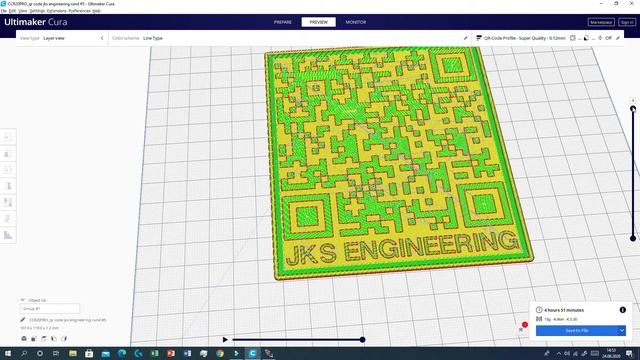640x360 pixels.
Task: Click the support icon in print settings bar
Action: tap(586, 38)
